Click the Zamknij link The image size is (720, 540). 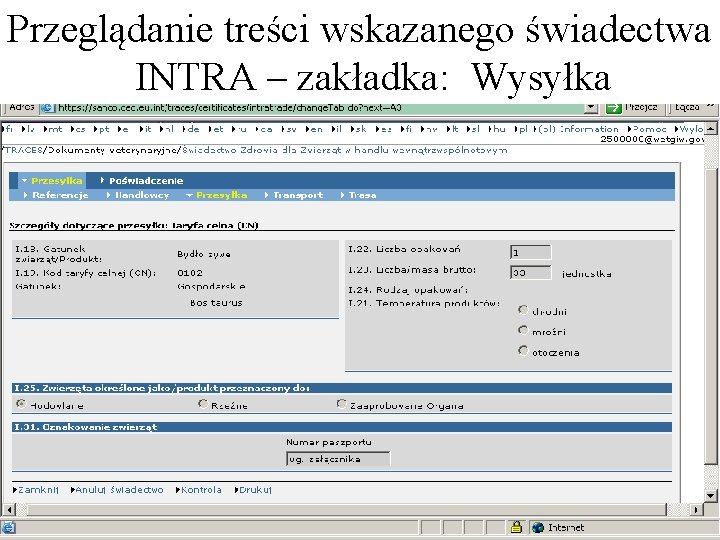click(x=38, y=490)
